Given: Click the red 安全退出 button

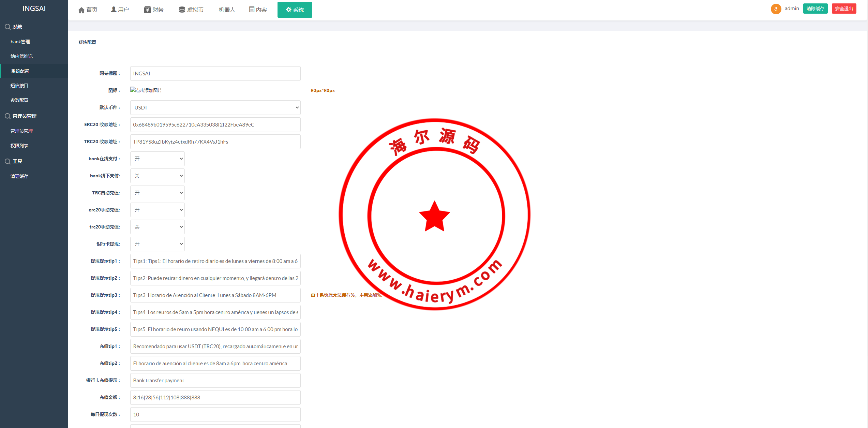Looking at the screenshot, I should tap(844, 9).
